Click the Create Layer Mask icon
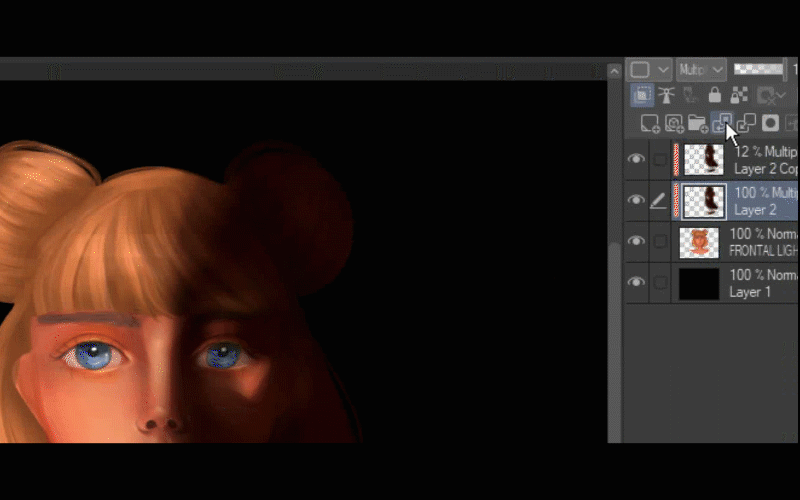Viewport: 800px width, 500px height. 771,124
